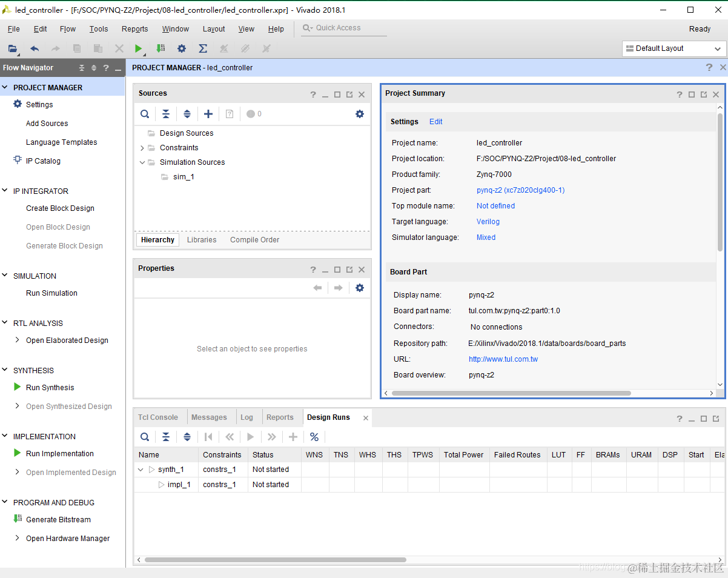Click the green Run flow arrow in toolbar
Image resolution: width=728 pixels, height=578 pixels.
click(x=139, y=48)
